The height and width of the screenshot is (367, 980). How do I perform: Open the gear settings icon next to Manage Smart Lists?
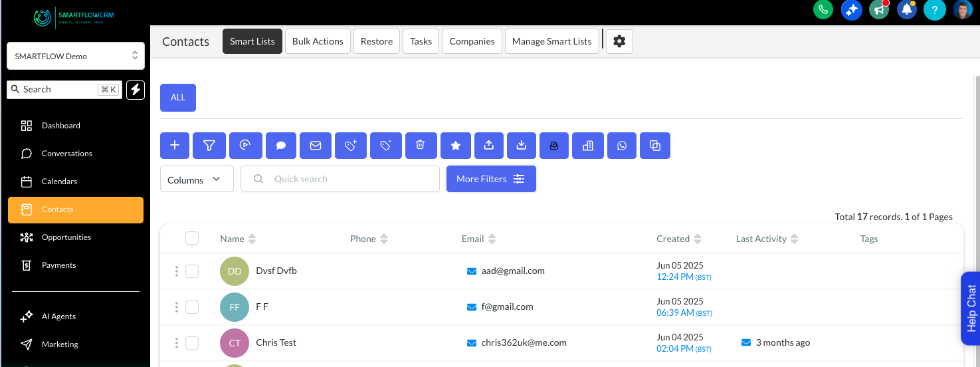tap(619, 41)
